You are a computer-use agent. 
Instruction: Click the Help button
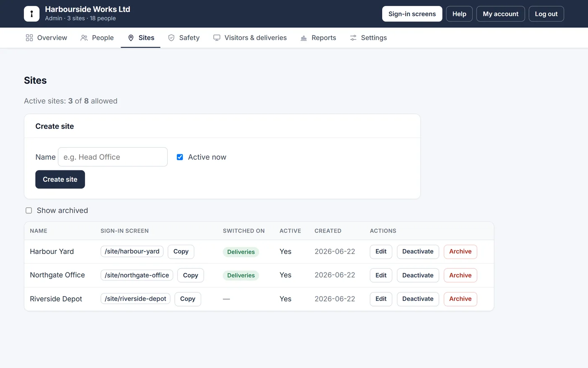tap(459, 14)
